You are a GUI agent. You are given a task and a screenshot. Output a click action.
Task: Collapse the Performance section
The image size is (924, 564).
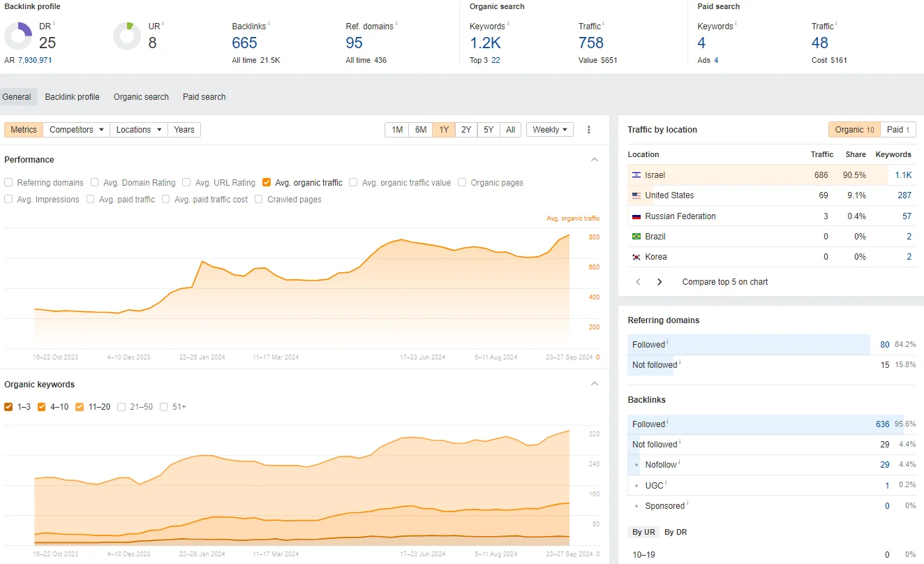click(595, 160)
